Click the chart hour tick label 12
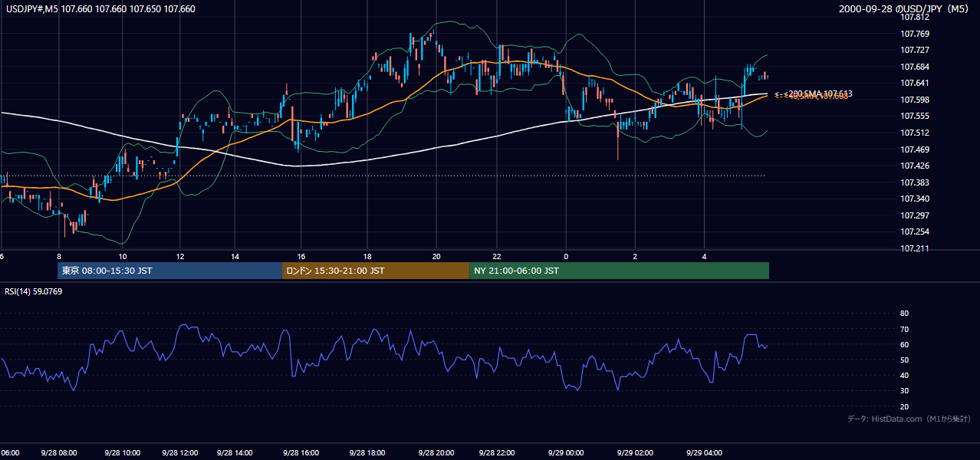 tap(180, 256)
